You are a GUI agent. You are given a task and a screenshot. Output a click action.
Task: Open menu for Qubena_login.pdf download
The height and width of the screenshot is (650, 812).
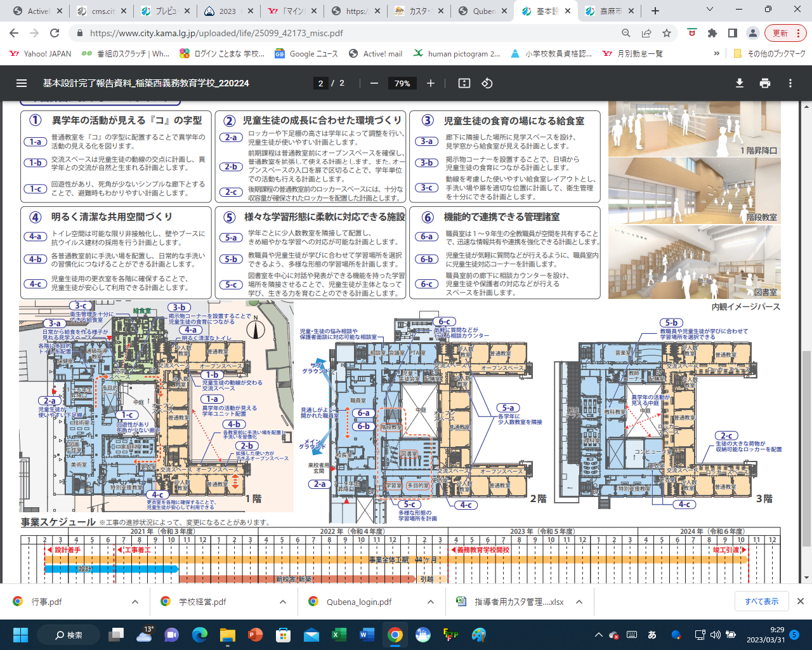pyautogui.click(x=431, y=602)
